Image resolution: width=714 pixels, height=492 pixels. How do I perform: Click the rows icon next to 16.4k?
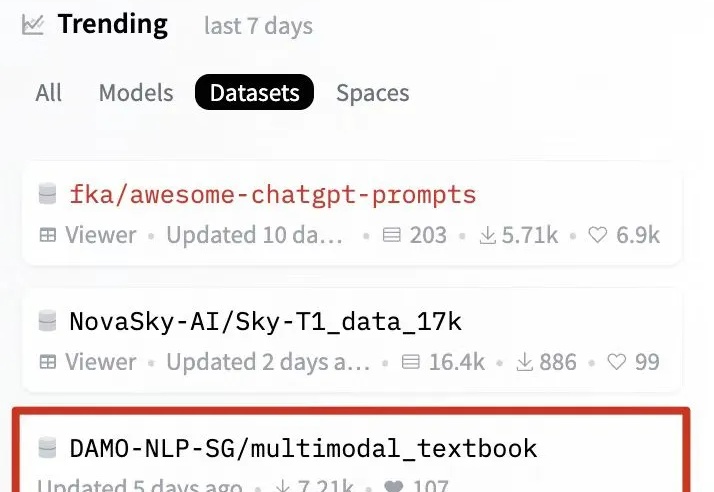[411, 362]
